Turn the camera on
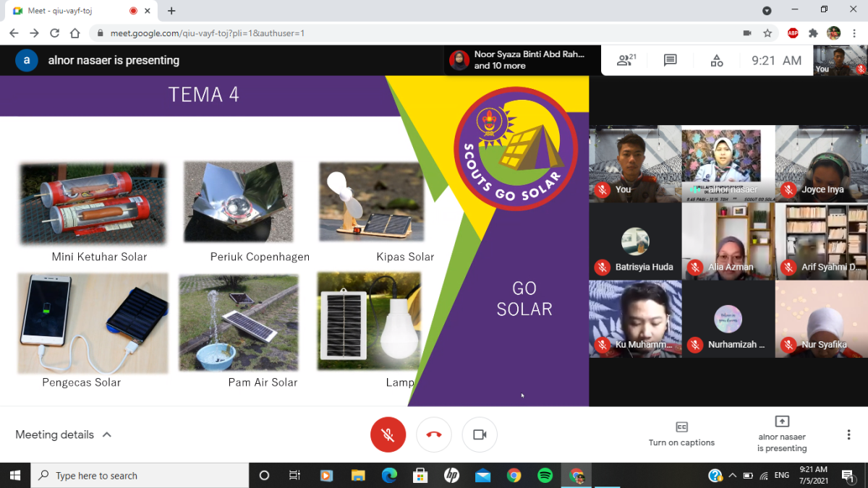 [x=479, y=435]
